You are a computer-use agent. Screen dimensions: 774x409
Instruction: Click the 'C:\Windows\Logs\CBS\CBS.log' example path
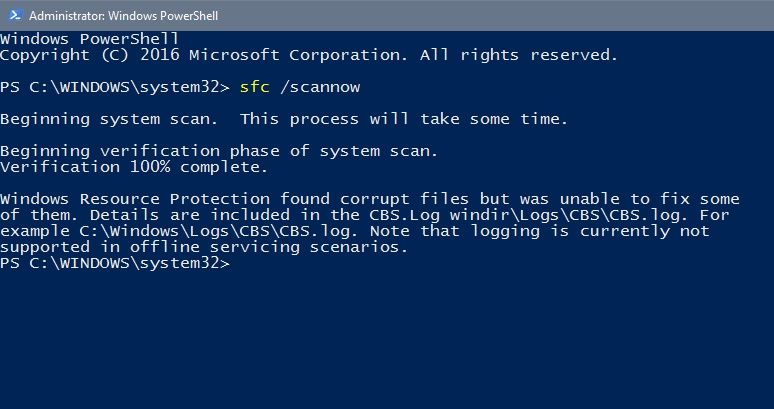[215, 231]
